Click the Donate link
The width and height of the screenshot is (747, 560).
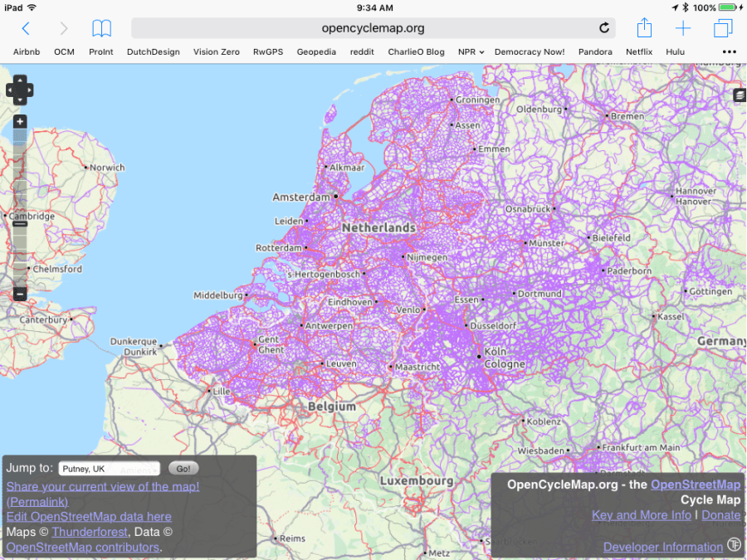pyautogui.click(x=720, y=515)
